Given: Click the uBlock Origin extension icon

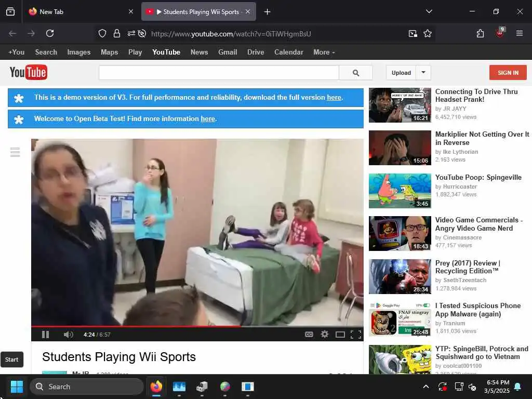Looking at the screenshot, I should (500, 33).
